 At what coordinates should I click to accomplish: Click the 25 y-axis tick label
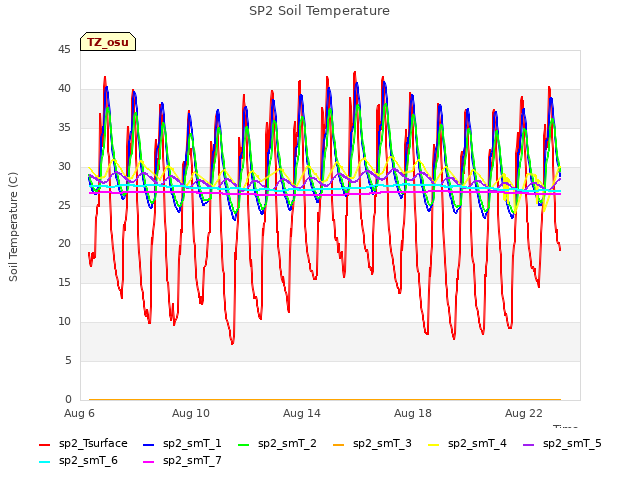[x=64, y=205]
